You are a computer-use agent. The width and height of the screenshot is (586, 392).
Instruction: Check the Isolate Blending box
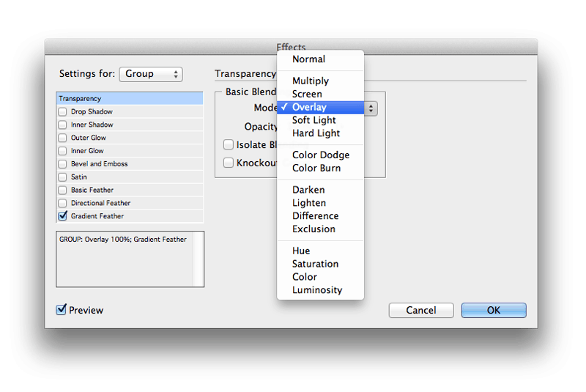[x=228, y=144]
